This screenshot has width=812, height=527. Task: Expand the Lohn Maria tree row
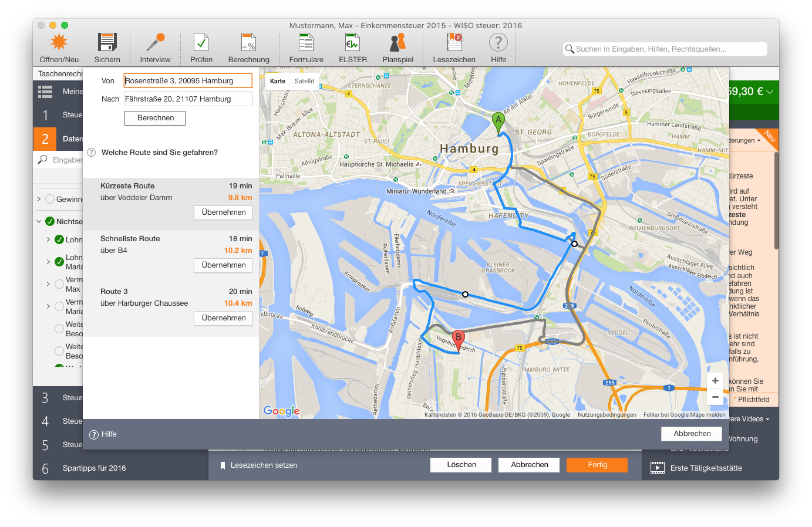(x=48, y=262)
